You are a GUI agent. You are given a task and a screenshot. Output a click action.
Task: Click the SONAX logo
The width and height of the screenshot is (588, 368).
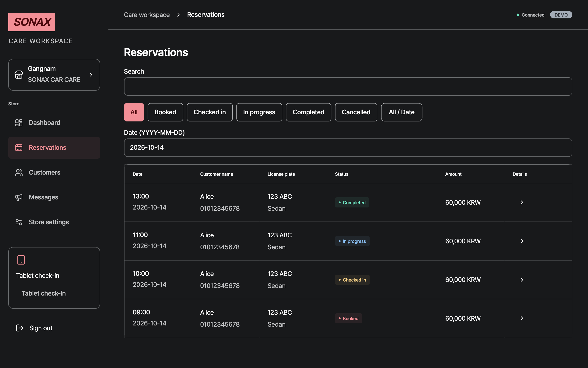(32, 22)
